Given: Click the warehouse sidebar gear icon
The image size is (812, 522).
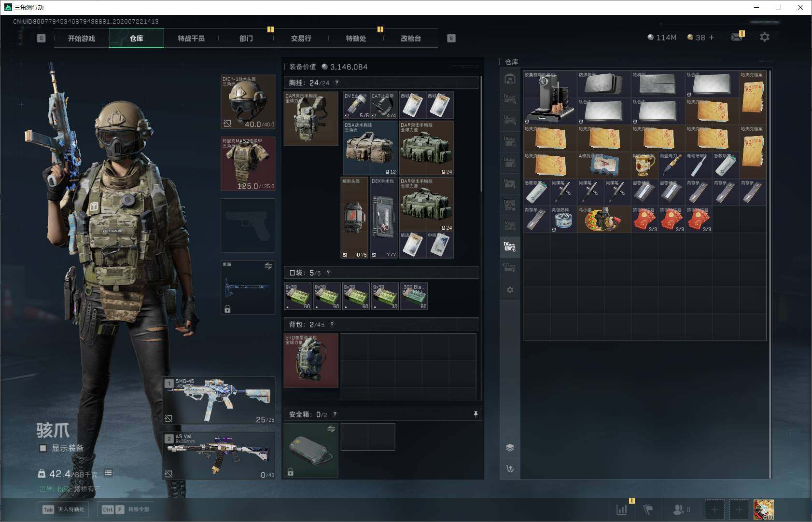Looking at the screenshot, I should coord(510,290).
